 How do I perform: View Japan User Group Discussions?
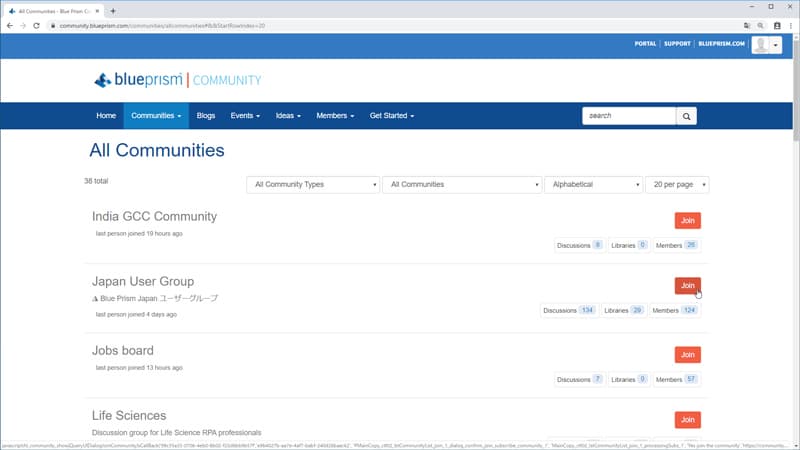tap(569, 310)
